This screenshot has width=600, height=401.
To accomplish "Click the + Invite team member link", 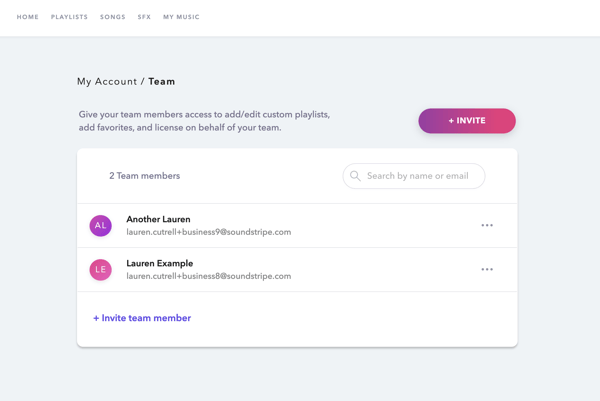I will tap(142, 318).
